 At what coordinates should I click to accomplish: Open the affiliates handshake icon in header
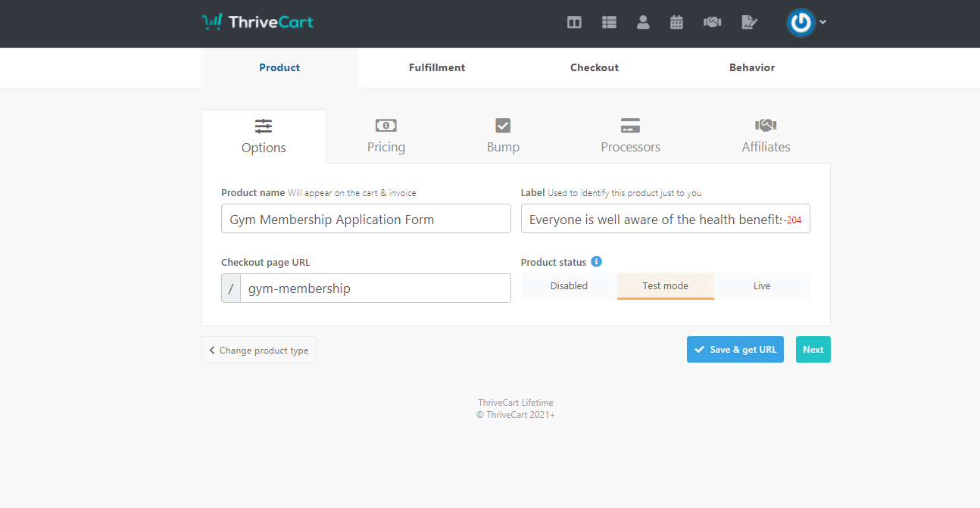tap(712, 23)
